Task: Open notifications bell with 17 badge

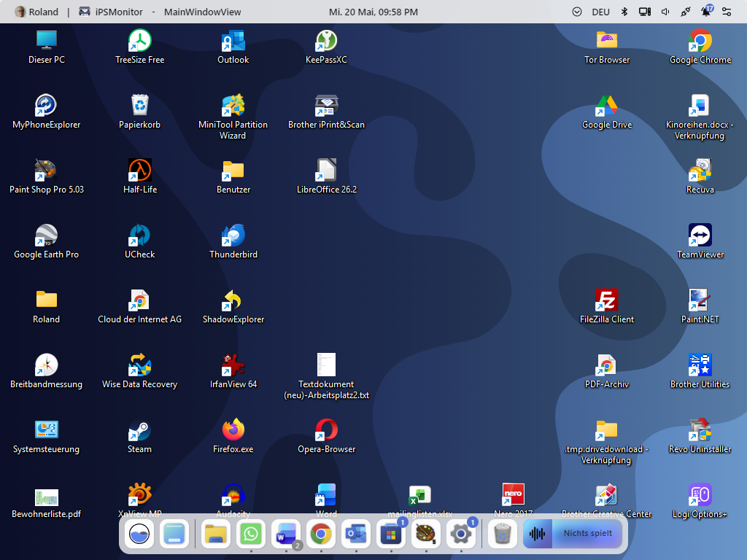Action: (706, 11)
